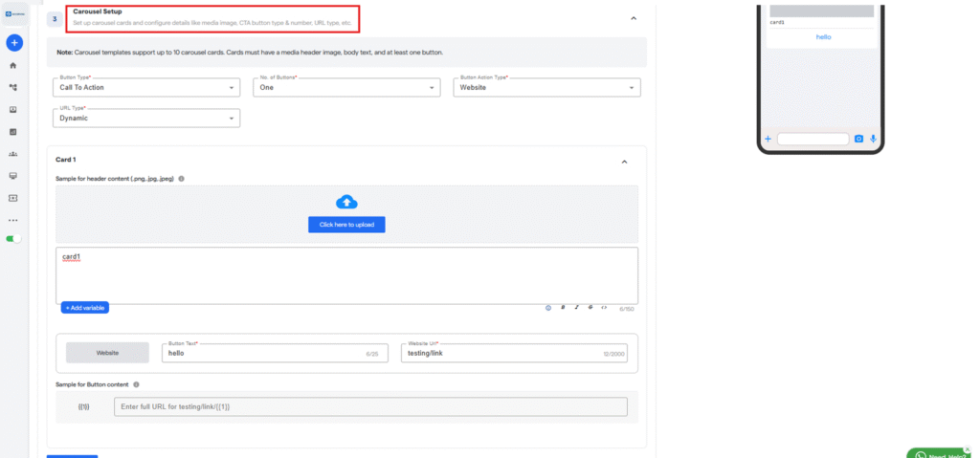
Task: Apply italic formatting to card text
Action: 576,308
